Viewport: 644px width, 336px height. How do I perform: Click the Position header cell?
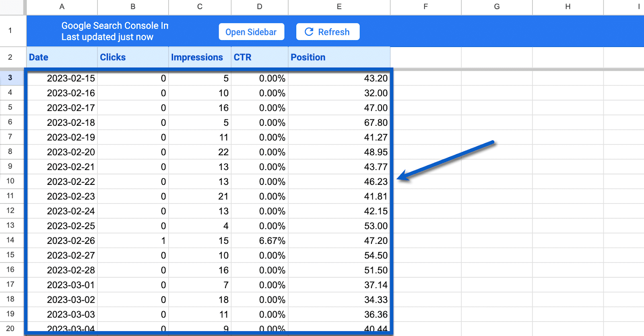339,57
